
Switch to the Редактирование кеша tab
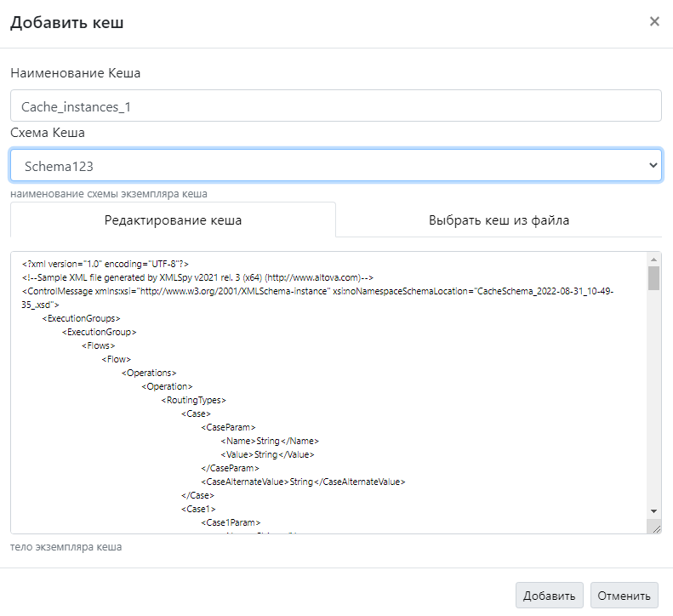[x=173, y=220]
